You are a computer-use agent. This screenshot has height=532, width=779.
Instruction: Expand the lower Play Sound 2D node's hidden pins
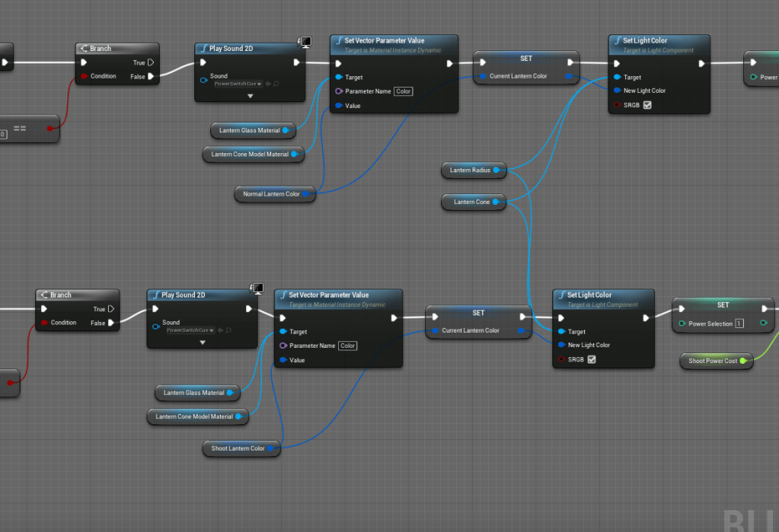203,342
